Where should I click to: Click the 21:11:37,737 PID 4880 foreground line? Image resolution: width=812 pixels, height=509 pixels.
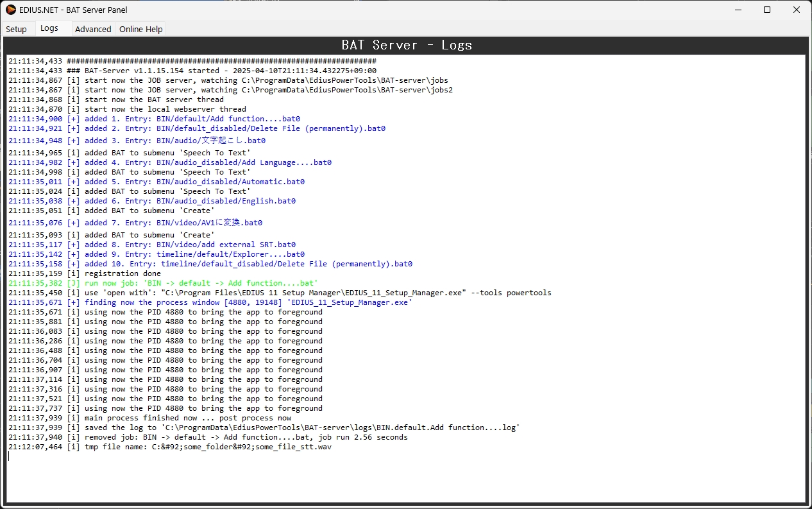(x=165, y=408)
